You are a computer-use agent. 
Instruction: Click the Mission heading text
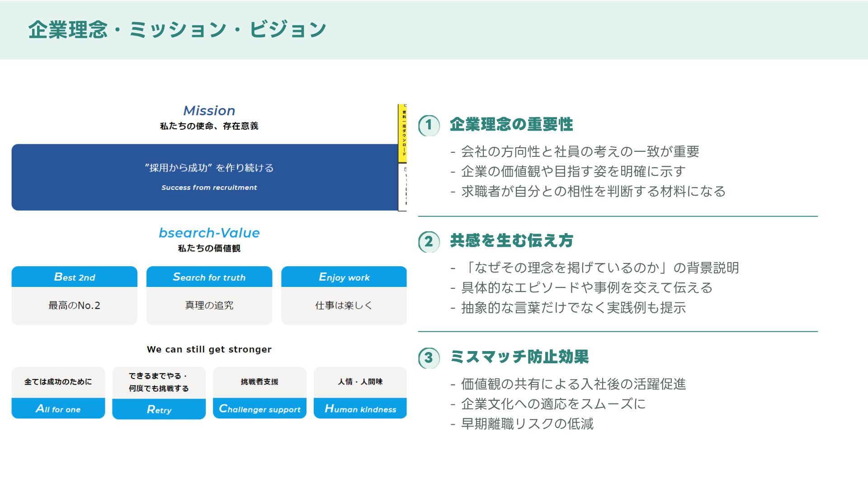tap(209, 111)
